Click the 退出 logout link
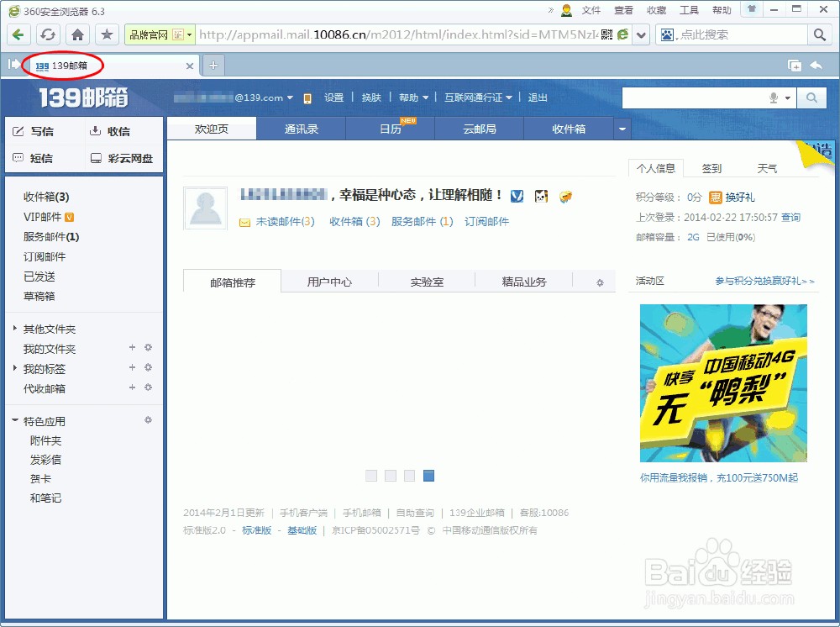This screenshot has width=840, height=627. (x=538, y=97)
